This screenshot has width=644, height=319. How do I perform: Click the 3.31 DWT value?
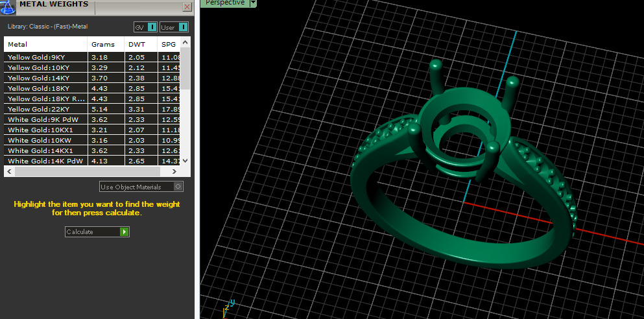coord(136,109)
